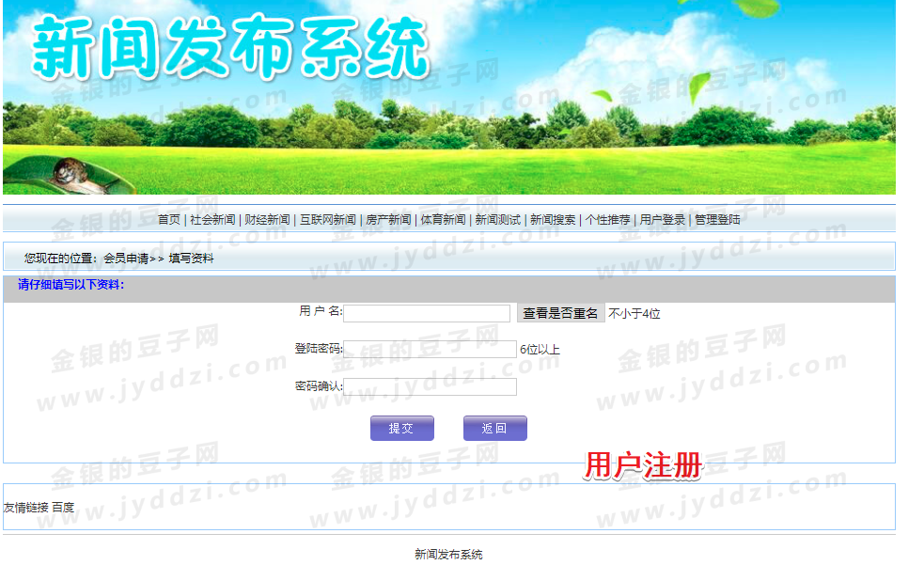This screenshot has width=924, height=565.
Task: Submit the form with 提交 button
Action: pyautogui.click(x=402, y=429)
